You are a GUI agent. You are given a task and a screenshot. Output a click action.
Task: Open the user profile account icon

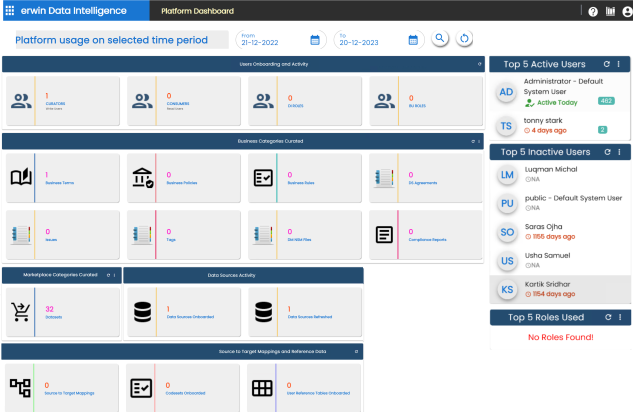pyautogui.click(x=626, y=12)
